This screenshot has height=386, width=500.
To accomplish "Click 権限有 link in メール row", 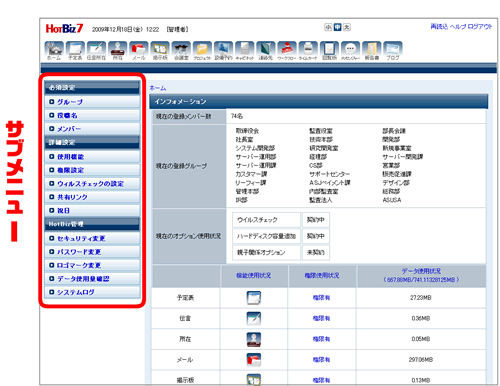I will tap(321, 360).
